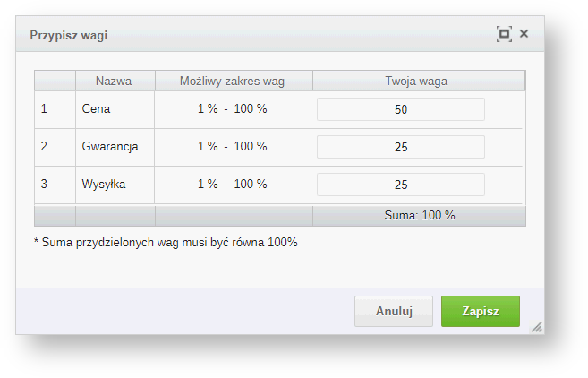The image size is (588, 378).
Task: Click the Nazwa column header
Action: [x=114, y=82]
